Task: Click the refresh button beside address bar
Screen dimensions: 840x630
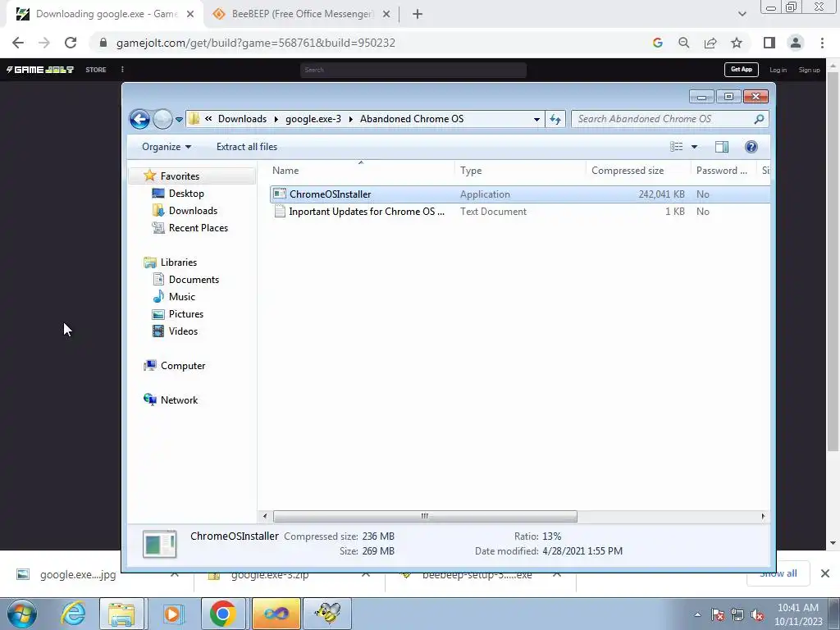Action: pos(555,119)
